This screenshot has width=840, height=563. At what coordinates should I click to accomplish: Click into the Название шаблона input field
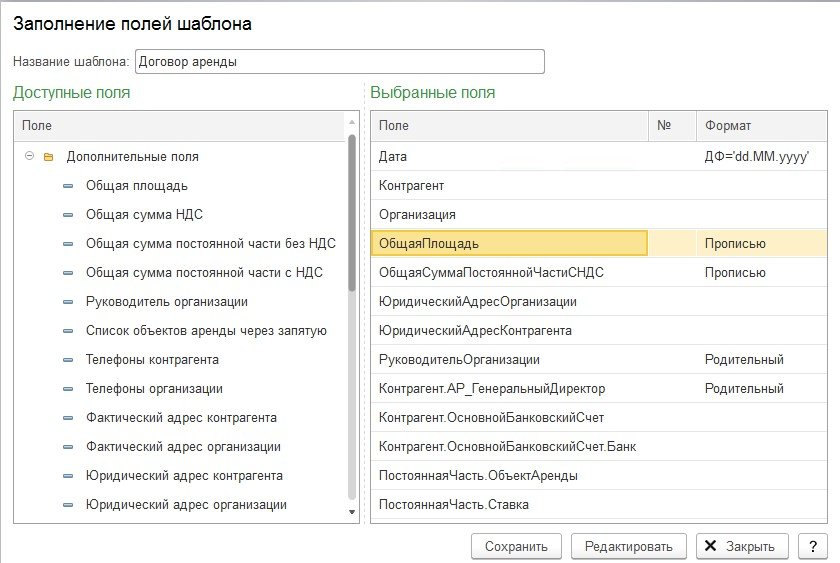tap(339, 62)
